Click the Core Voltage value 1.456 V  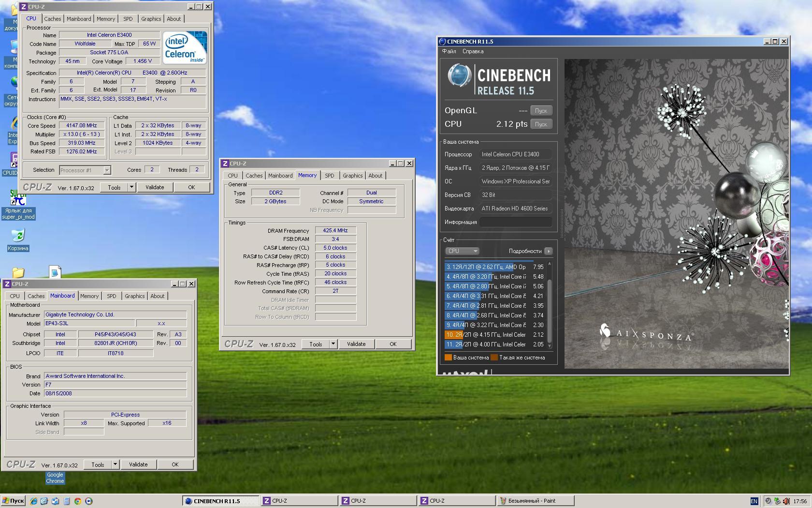point(142,61)
